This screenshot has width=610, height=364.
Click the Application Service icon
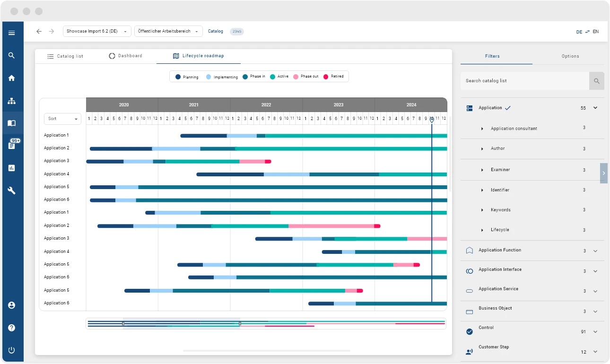470,291
